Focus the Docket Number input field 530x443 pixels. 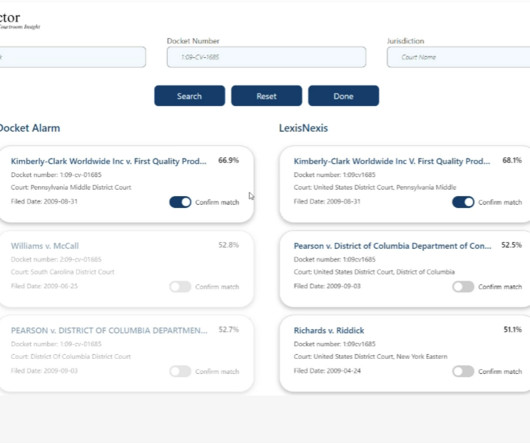266,57
